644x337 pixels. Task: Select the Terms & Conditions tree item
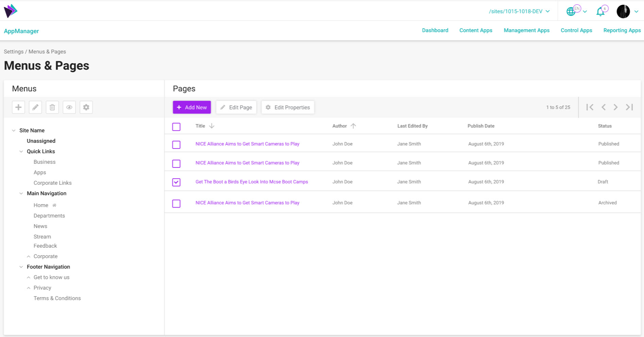(x=57, y=298)
